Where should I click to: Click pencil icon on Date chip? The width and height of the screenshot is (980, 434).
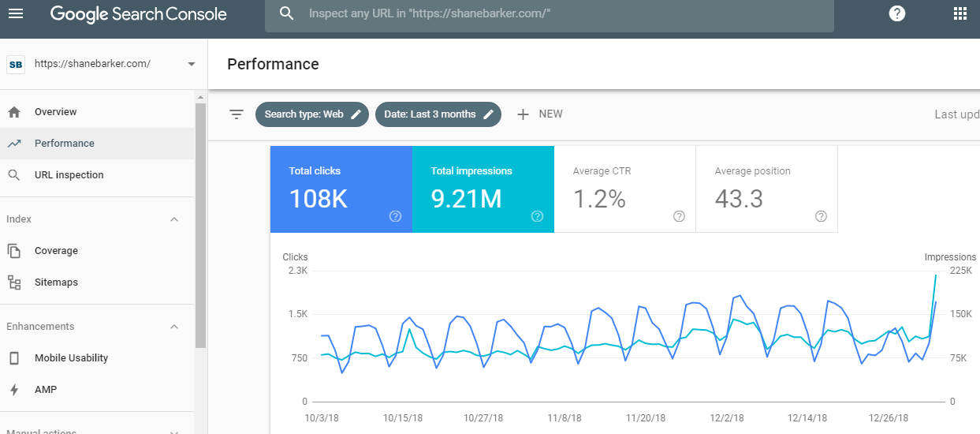pyautogui.click(x=489, y=114)
